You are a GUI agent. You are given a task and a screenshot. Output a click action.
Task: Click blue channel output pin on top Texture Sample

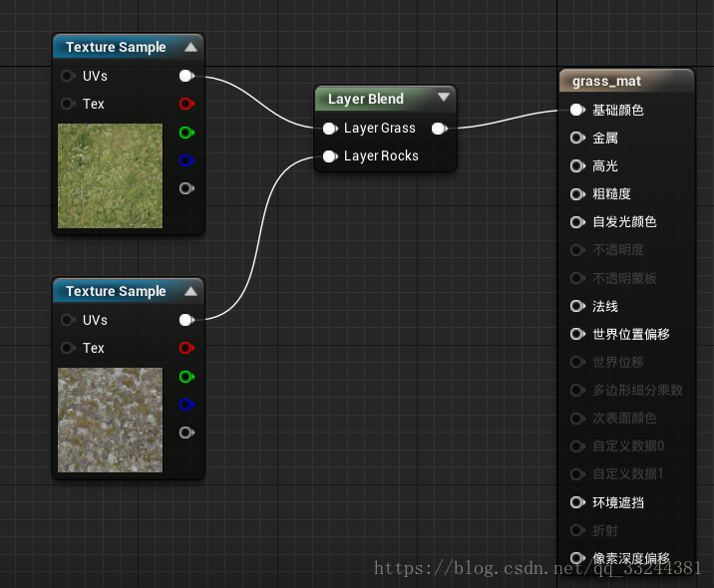tap(186, 160)
